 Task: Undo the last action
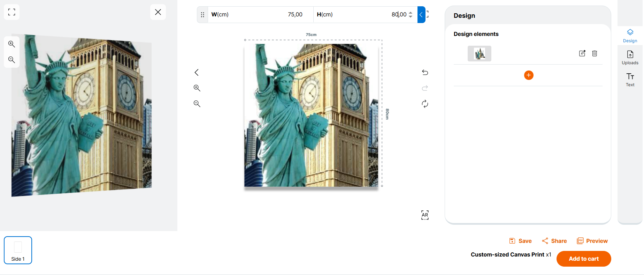pyautogui.click(x=425, y=72)
